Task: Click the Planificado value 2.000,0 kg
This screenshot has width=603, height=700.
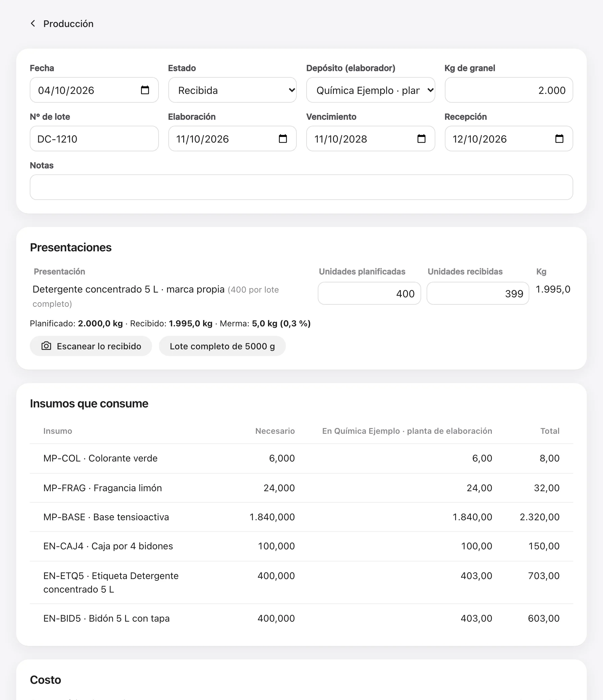Action: click(100, 324)
